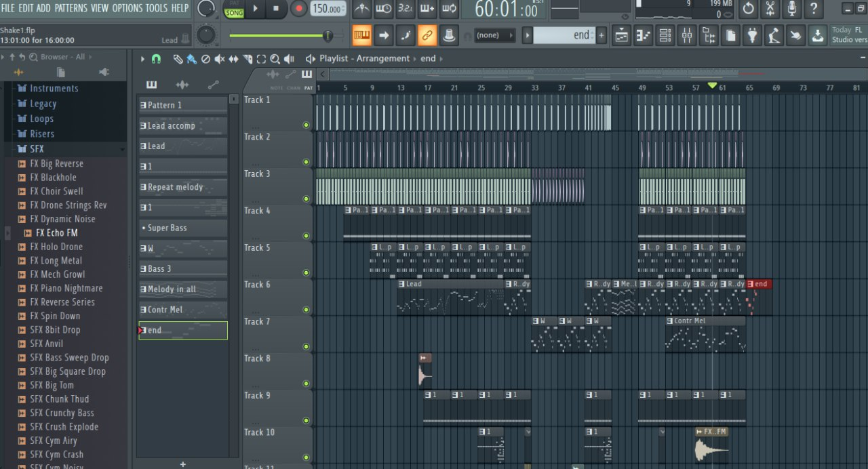The height and width of the screenshot is (469, 868).
Task: Select the playlist Select tool
Action: (262, 59)
